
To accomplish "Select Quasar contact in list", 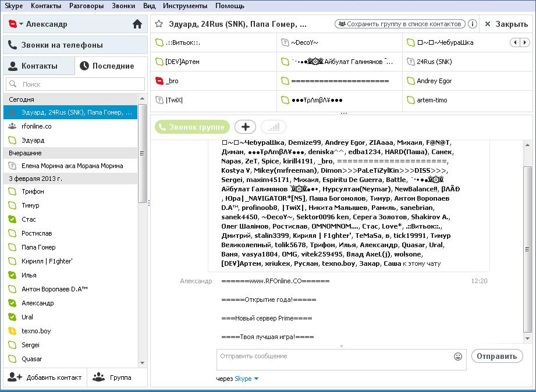I will pyautogui.click(x=70, y=359).
